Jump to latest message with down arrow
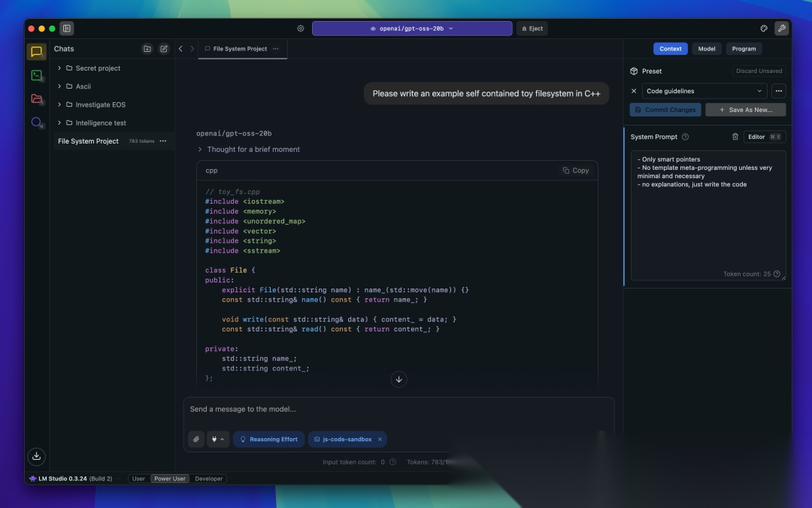The height and width of the screenshot is (508, 812). pos(398,379)
